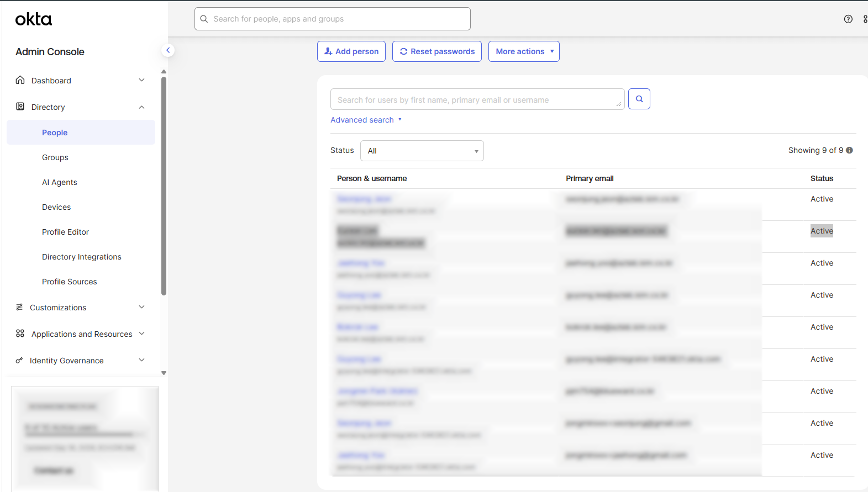Click the sidebar vertical scrollbar
Image resolution: width=868 pixels, height=492 pixels.
164,186
